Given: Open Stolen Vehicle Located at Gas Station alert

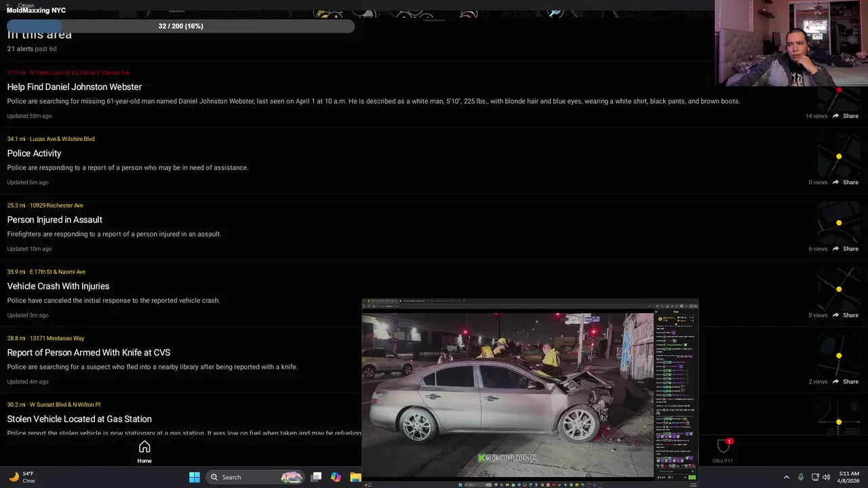Looking at the screenshot, I should point(79,419).
